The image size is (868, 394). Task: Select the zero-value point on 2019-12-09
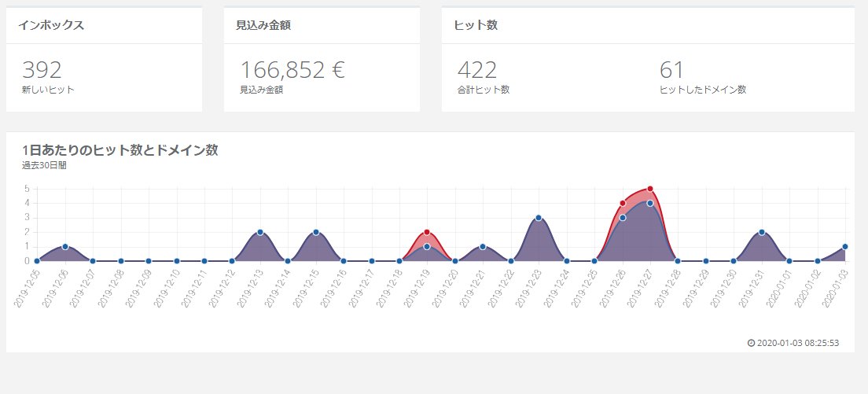pos(149,261)
